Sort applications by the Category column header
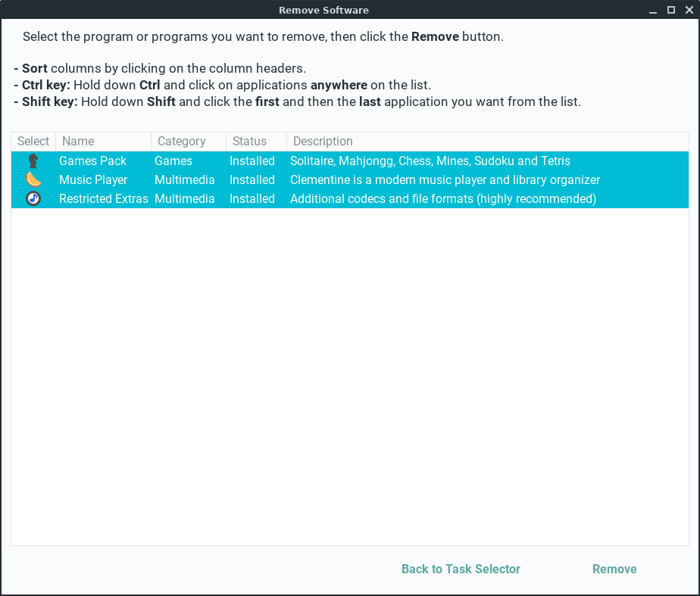700x596 pixels. [x=182, y=142]
